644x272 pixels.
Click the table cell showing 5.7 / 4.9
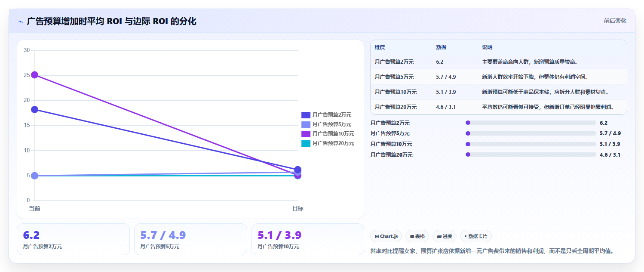tap(446, 77)
